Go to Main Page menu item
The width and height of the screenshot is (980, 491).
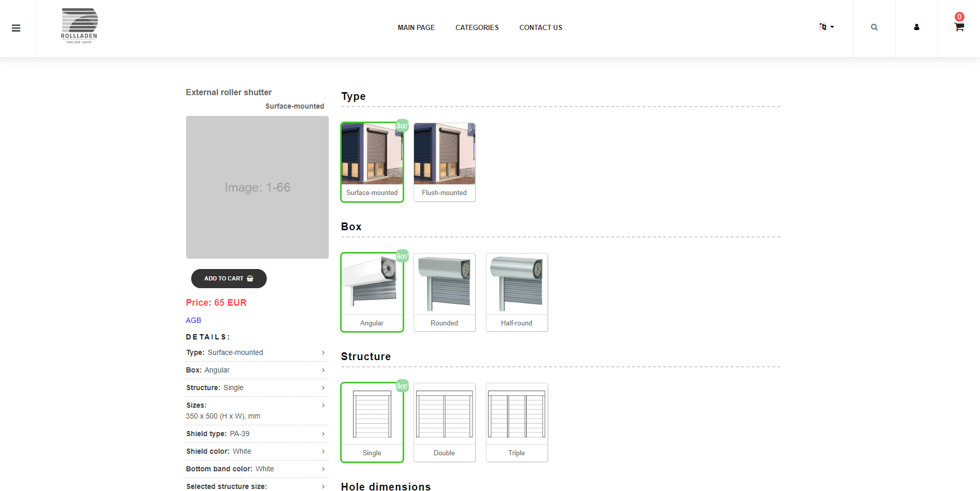point(416,27)
